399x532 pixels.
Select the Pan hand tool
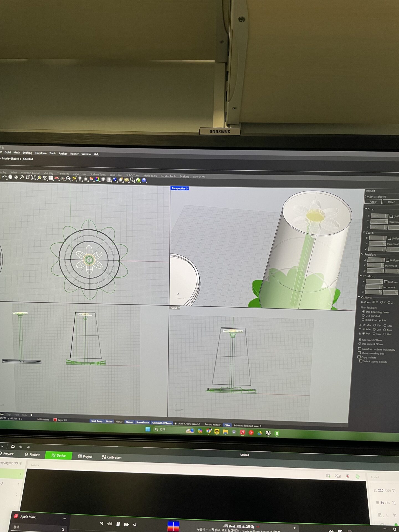(x=10, y=177)
